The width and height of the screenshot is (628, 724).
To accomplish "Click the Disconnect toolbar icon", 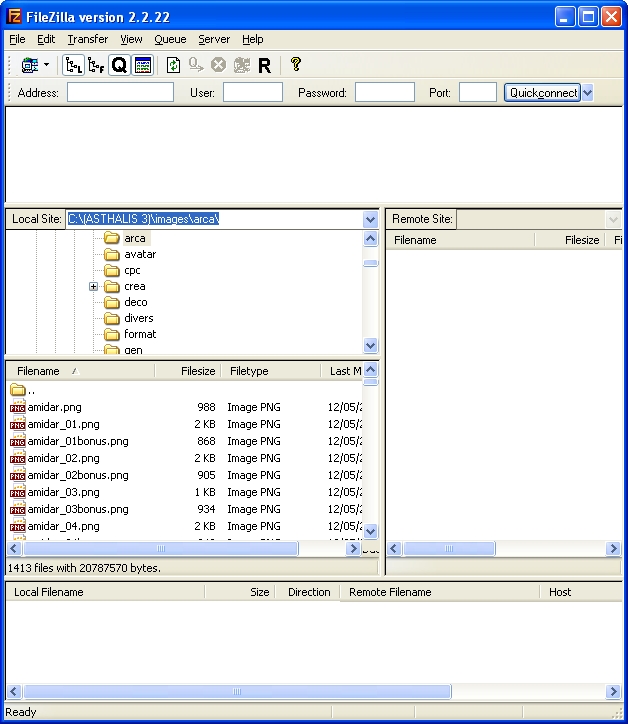I will pos(242,65).
